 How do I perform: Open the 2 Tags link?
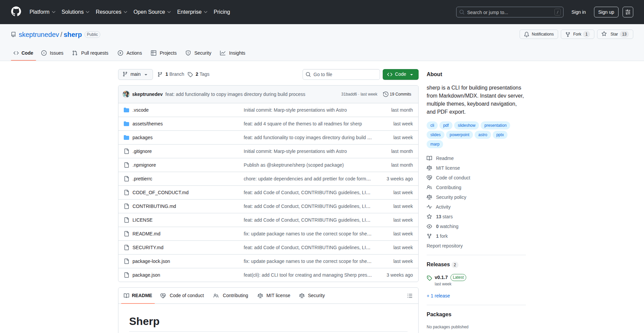coord(199,74)
